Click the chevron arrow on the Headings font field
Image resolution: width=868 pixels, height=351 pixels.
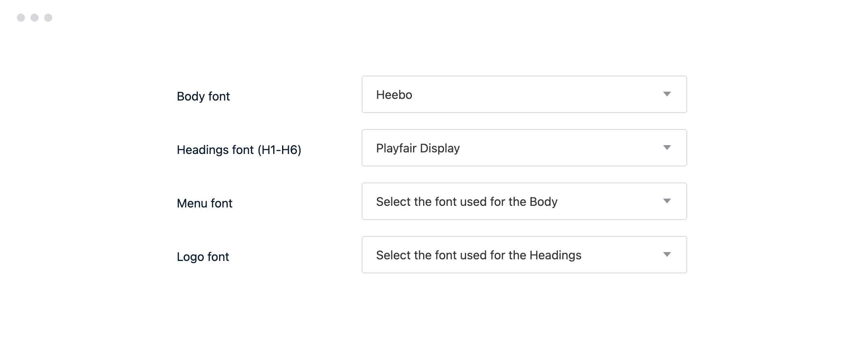coord(667,148)
